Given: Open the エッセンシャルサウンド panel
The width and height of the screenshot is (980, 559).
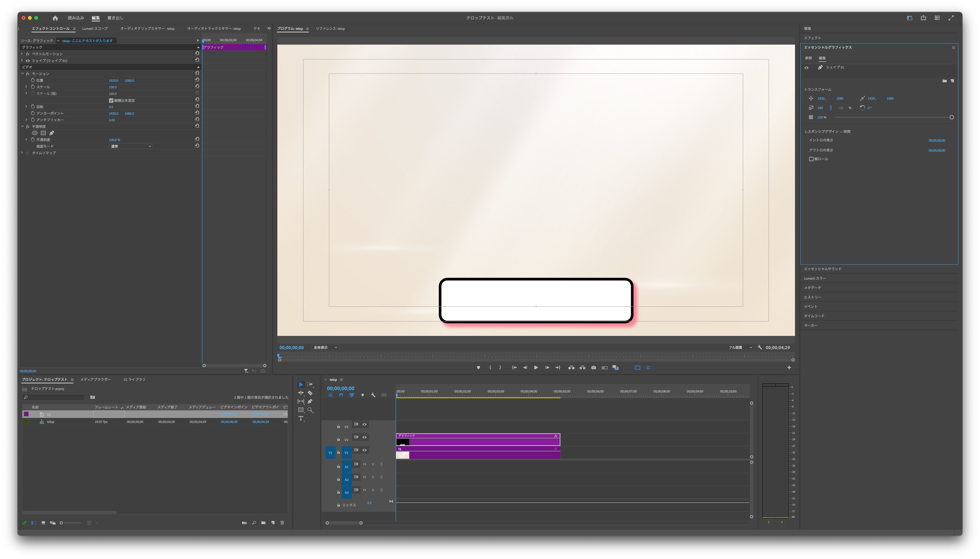Looking at the screenshot, I should coord(823,269).
